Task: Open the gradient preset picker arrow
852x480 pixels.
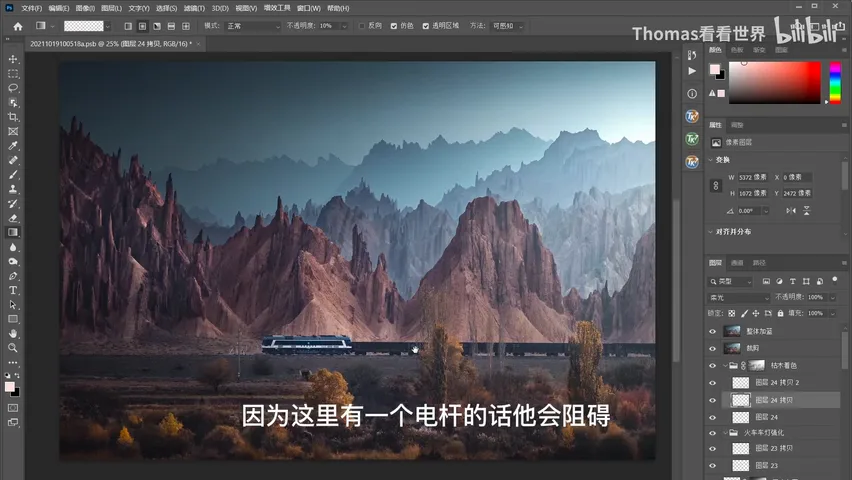Action: pyautogui.click(x=108, y=26)
